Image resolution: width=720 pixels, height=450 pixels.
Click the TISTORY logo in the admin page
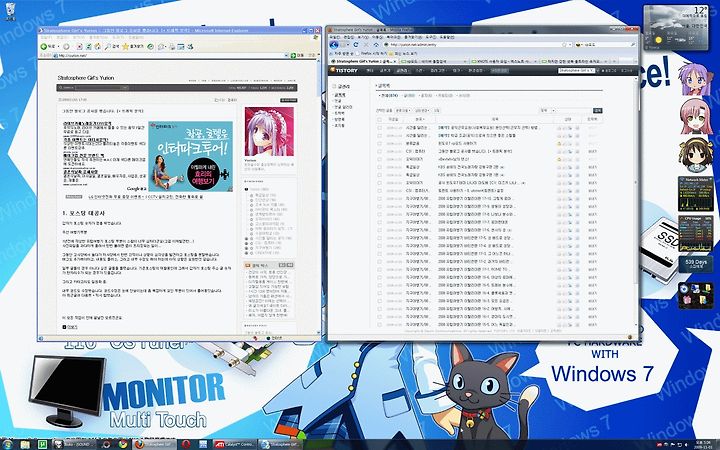click(x=344, y=70)
